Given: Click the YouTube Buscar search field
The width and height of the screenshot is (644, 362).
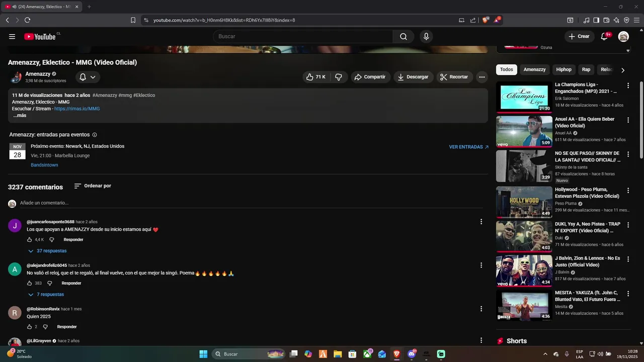Looking at the screenshot, I should [x=303, y=36].
